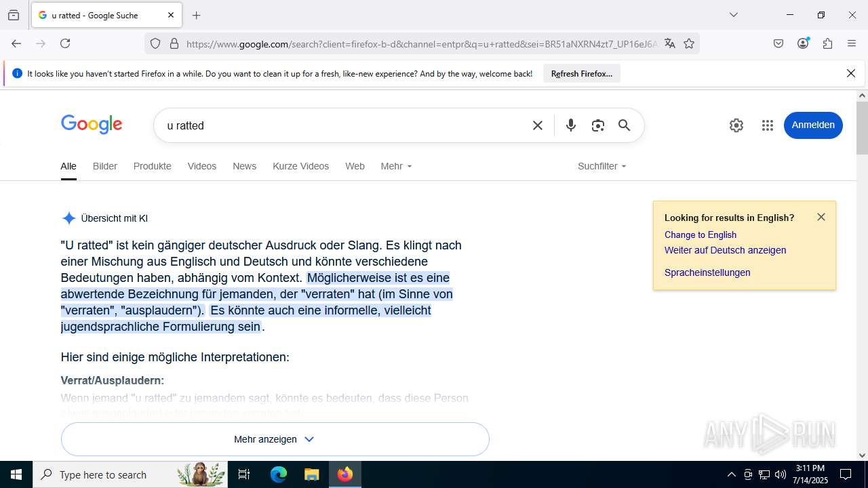Open the Windows notification center
The width and height of the screenshot is (868, 488).
coord(846,474)
